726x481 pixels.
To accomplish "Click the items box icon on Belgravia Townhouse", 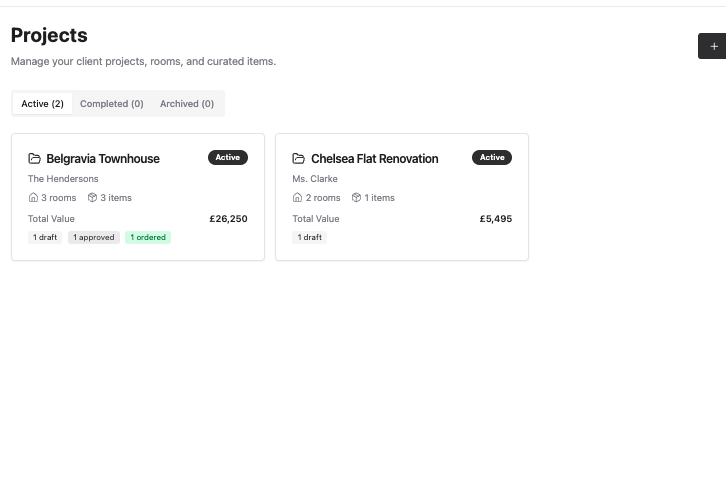I will click(x=92, y=198).
